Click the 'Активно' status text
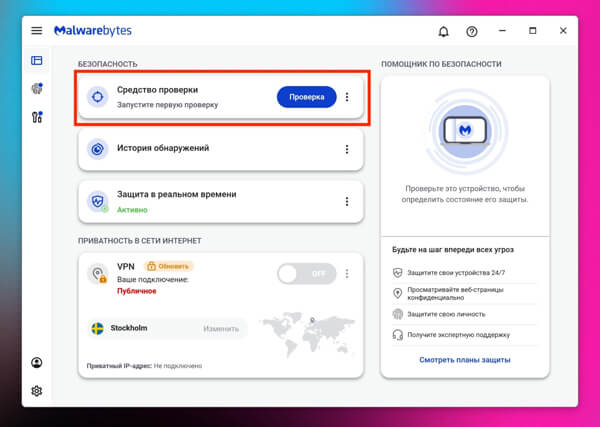The width and height of the screenshot is (600, 427). [x=132, y=210]
